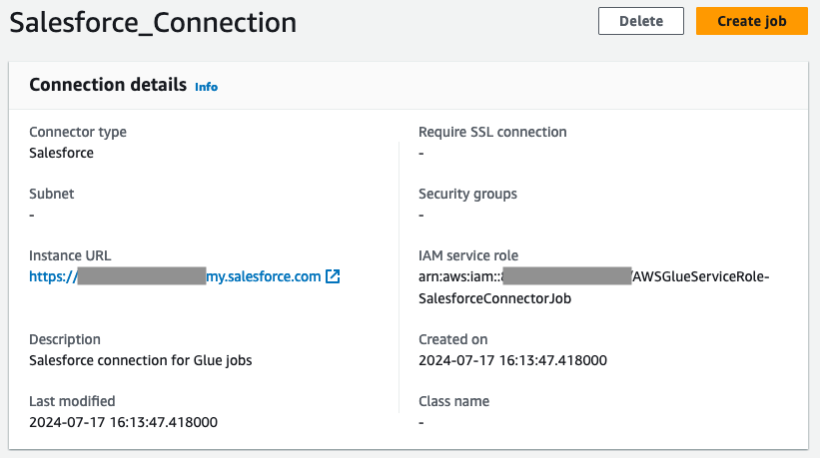This screenshot has width=820, height=458.
Task: Select the Salesforce connector type value
Action: [x=61, y=153]
